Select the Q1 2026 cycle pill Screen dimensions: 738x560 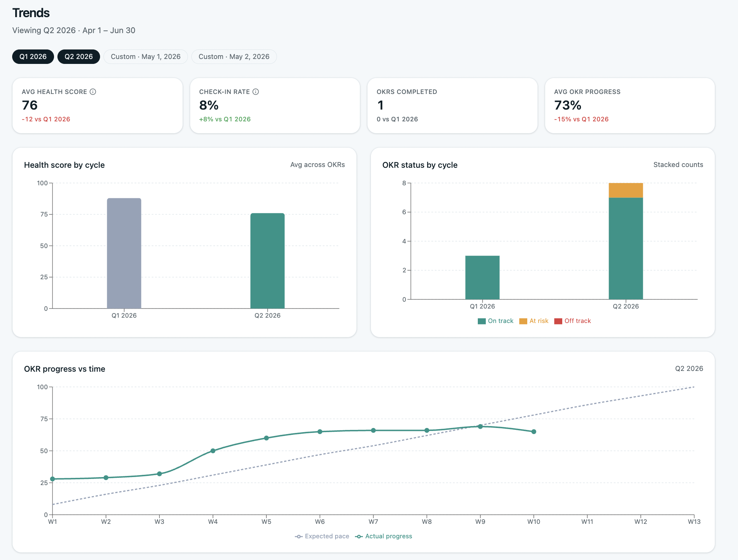point(33,57)
